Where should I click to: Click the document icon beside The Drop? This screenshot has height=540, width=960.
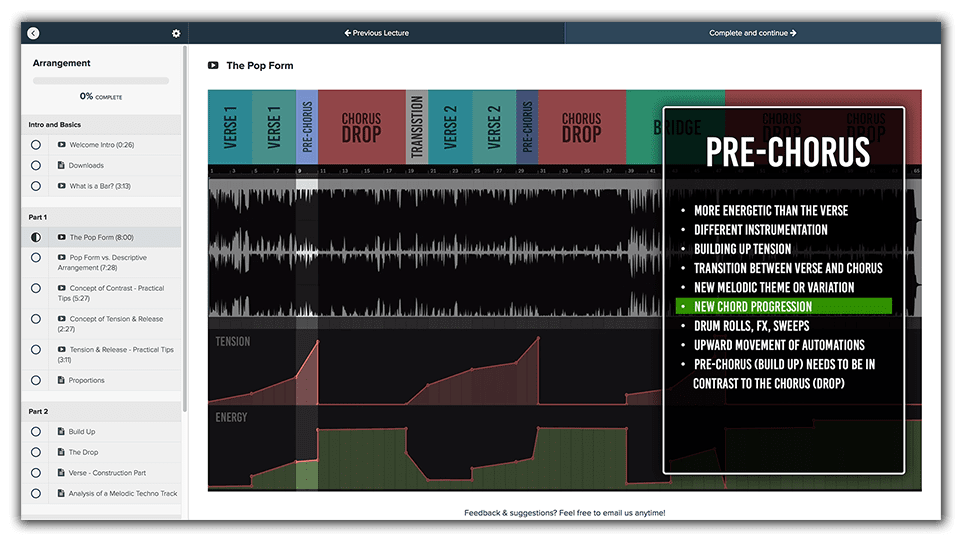click(61, 452)
